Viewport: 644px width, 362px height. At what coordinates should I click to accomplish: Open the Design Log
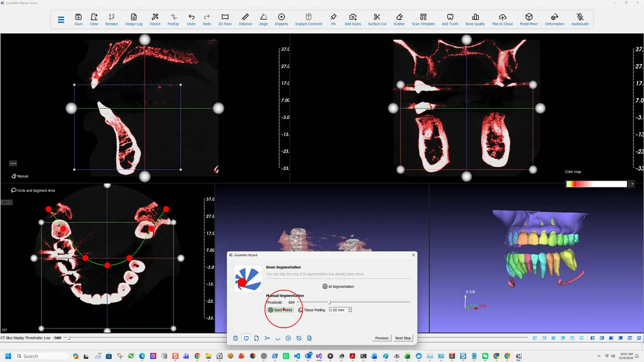click(134, 19)
